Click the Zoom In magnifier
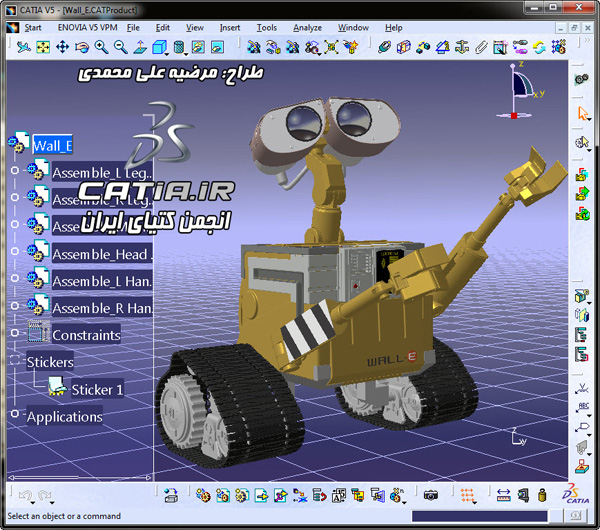The height and width of the screenshot is (530, 600). [101, 47]
